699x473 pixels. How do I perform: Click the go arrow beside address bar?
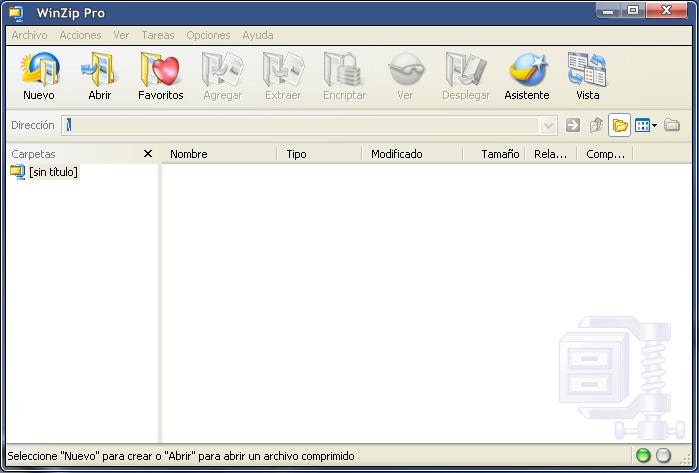[x=573, y=125]
